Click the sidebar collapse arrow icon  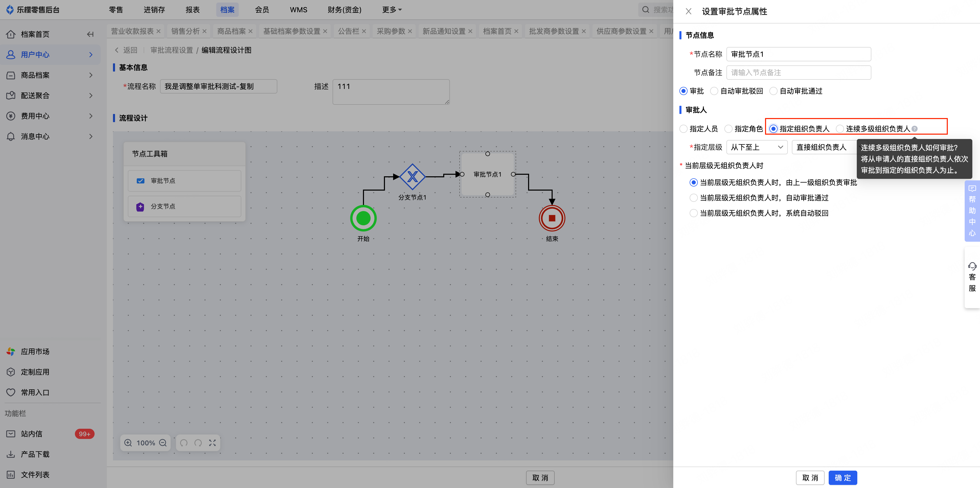[90, 34]
